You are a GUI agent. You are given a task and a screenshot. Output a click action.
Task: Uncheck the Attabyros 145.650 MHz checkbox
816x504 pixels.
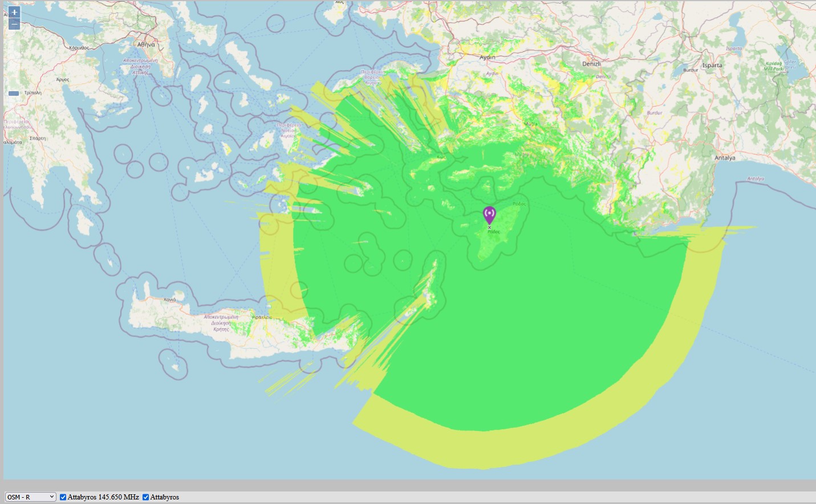pyautogui.click(x=63, y=497)
